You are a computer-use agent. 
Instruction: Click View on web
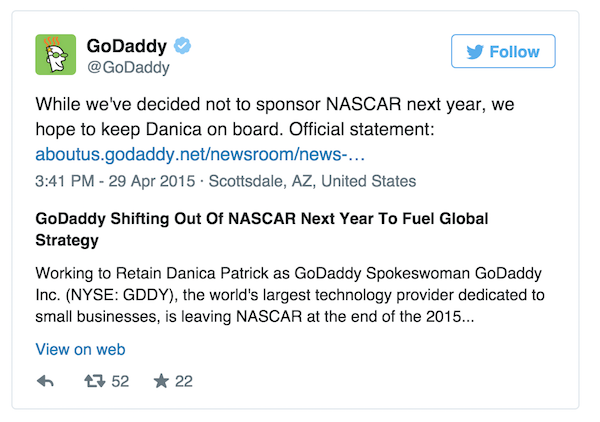coord(80,349)
